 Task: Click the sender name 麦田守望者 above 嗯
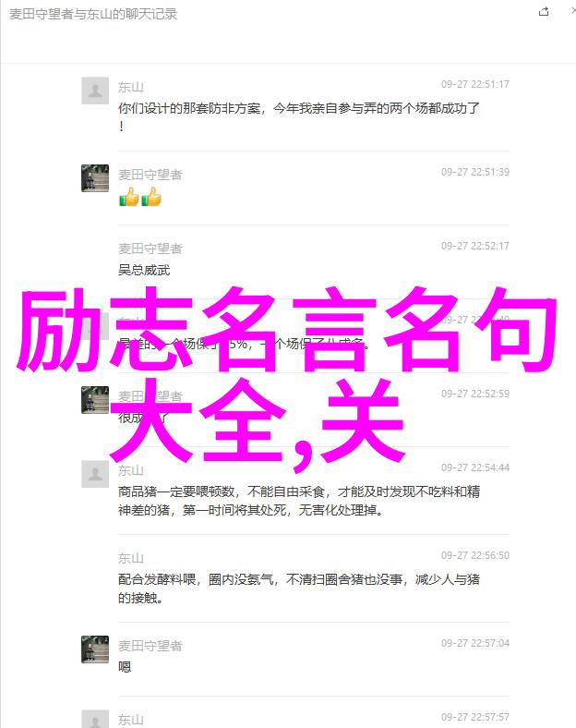coord(150,646)
